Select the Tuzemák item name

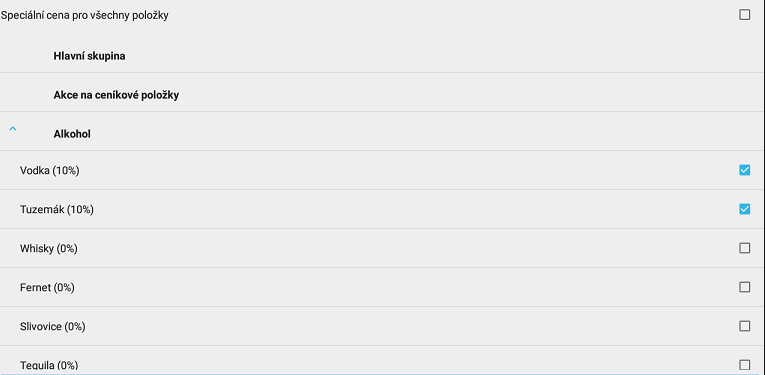pos(42,210)
